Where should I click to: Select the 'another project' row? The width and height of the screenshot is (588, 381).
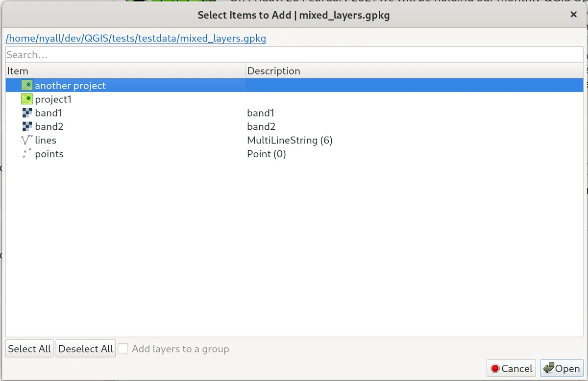point(70,86)
